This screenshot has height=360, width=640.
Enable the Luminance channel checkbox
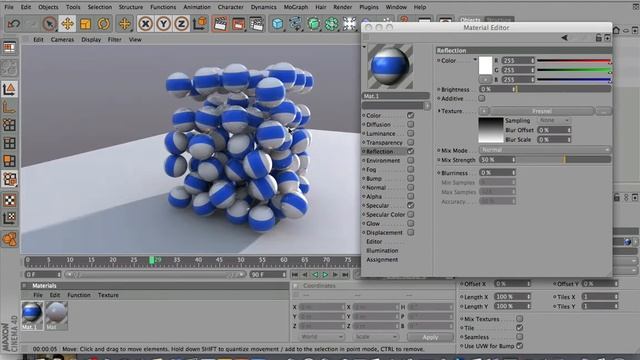(411, 133)
